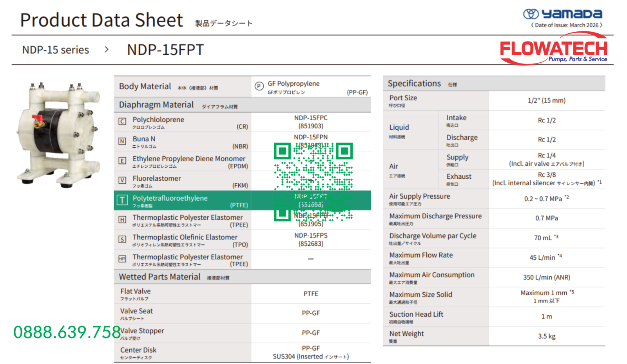Click the circled P body material icon

pyautogui.click(x=259, y=86)
